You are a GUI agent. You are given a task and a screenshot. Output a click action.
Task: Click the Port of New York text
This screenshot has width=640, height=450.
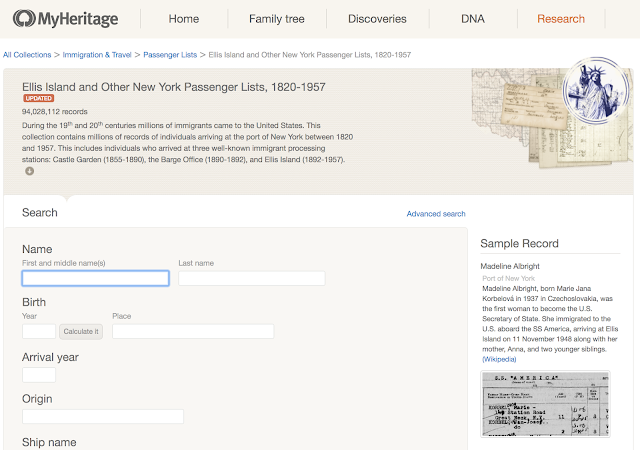pos(509,278)
